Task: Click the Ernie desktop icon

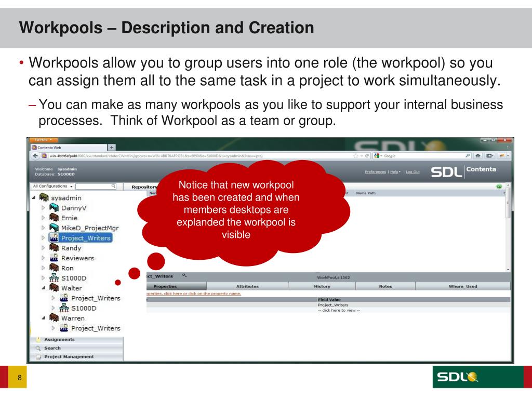Action: coord(54,218)
